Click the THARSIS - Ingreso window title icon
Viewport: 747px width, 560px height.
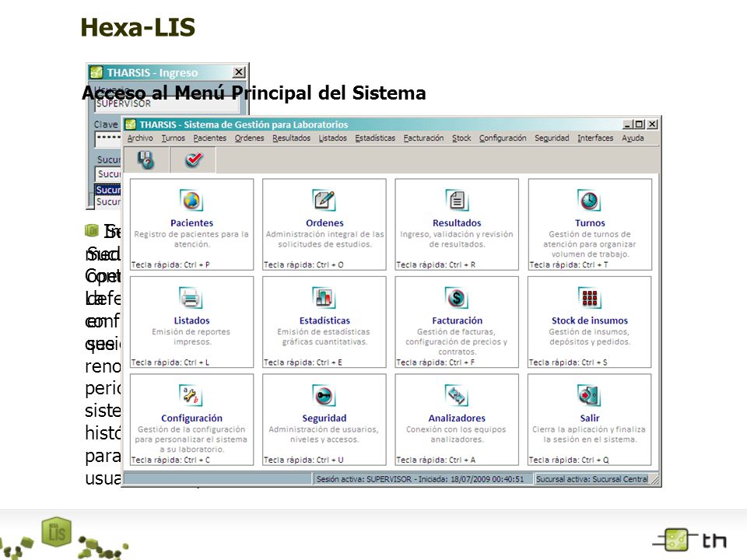[x=96, y=72]
